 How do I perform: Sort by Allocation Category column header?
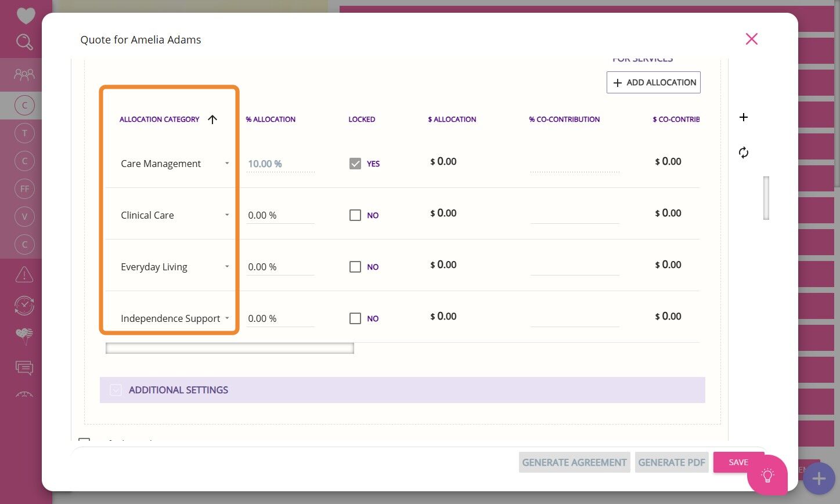tap(160, 119)
